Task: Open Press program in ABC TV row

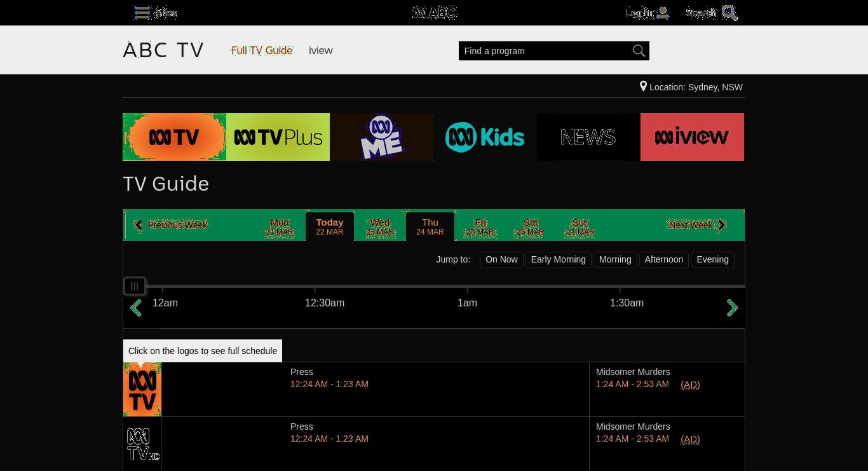Action: click(302, 372)
